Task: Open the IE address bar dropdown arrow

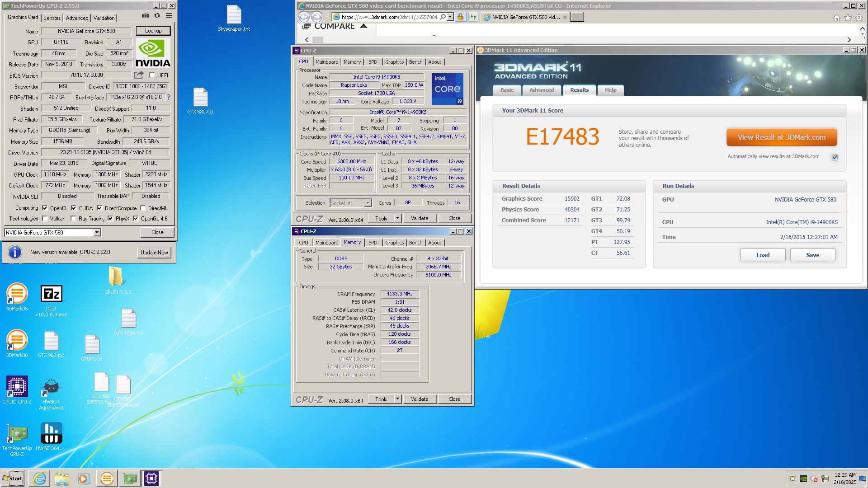Action: [x=450, y=17]
